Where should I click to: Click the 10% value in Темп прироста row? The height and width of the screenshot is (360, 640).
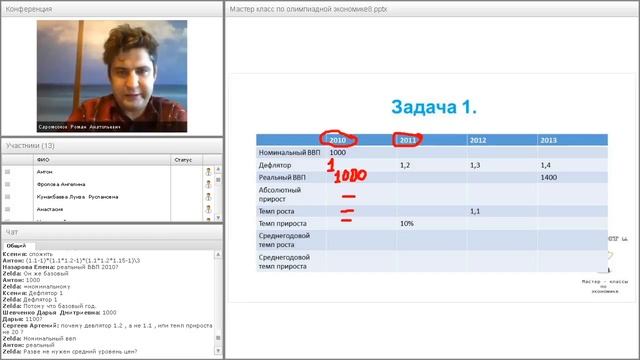(x=407, y=224)
